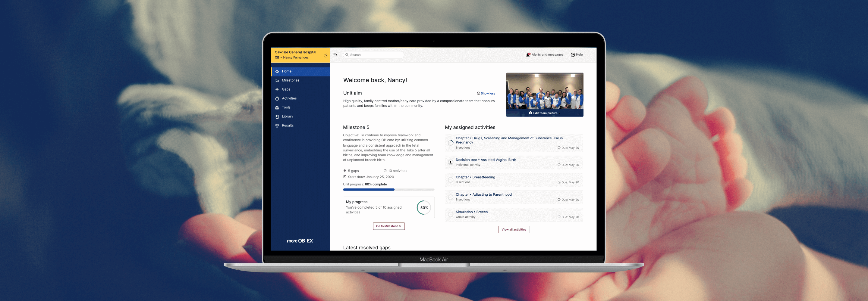Open Results via its trophy icon
The image size is (868, 301).
pyautogui.click(x=277, y=126)
